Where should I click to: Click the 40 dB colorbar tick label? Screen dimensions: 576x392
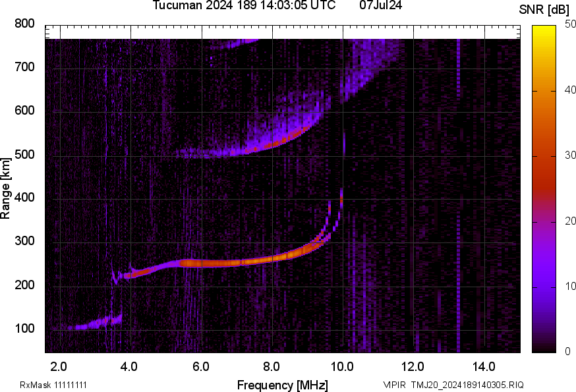click(570, 90)
